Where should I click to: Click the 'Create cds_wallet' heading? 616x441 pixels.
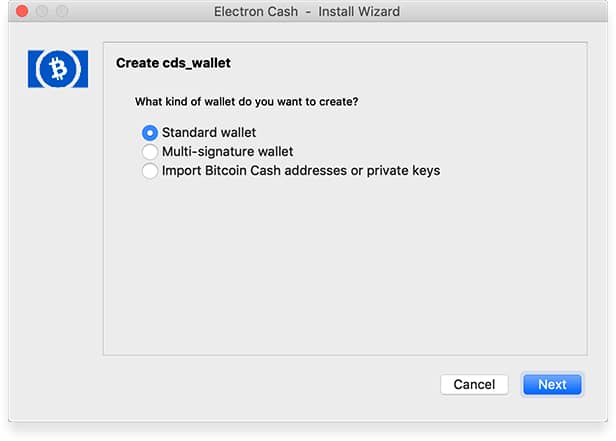click(x=173, y=63)
